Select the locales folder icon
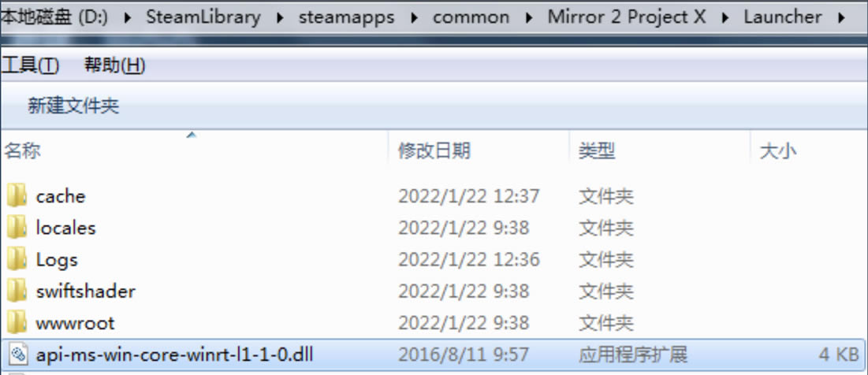The width and height of the screenshot is (868, 375). coord(17,228)
